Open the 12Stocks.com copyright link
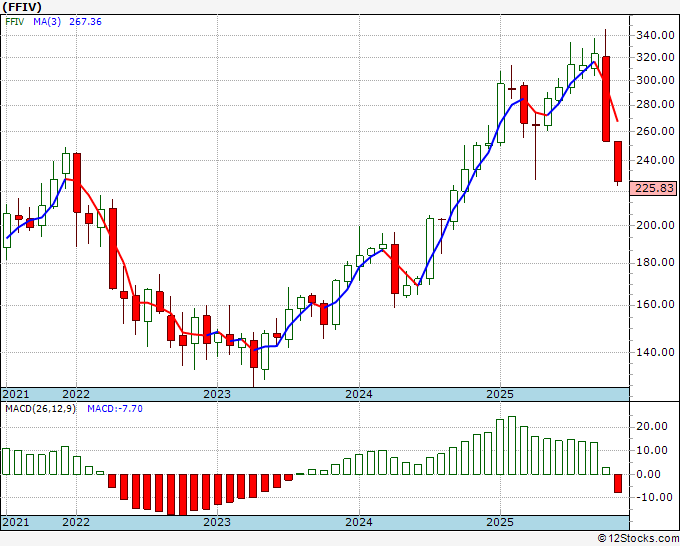This screenshot has height=546, width=680. click(638, 539)
